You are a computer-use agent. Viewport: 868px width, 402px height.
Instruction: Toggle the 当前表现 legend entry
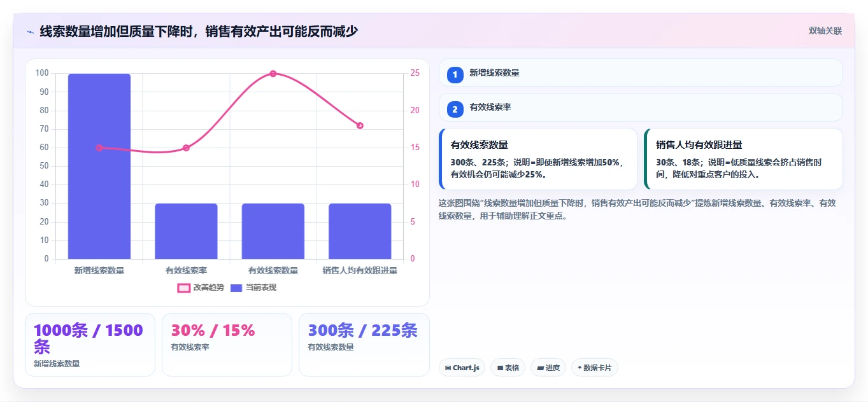pyautogui.click(x=253, y=288)
